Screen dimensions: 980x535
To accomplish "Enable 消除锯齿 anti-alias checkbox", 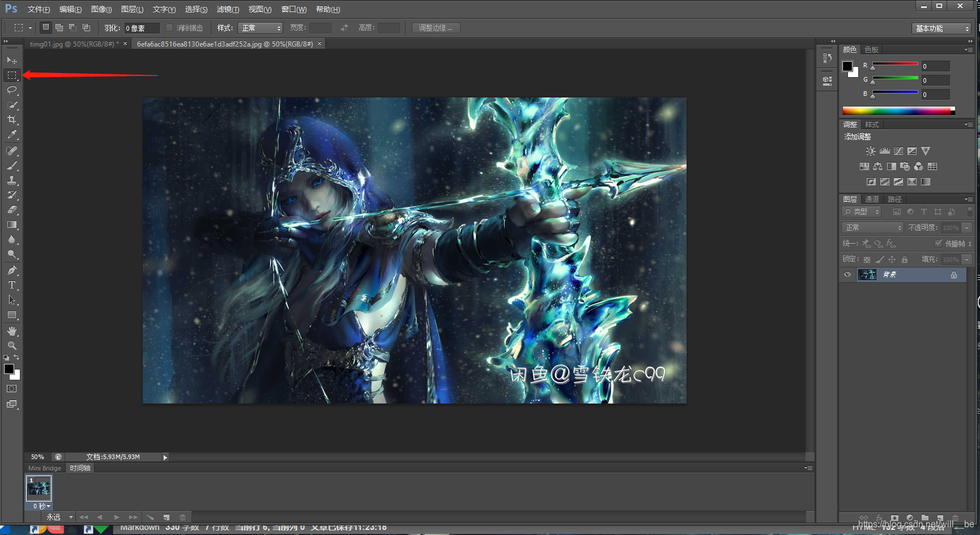I will click(x=169, y=28).
